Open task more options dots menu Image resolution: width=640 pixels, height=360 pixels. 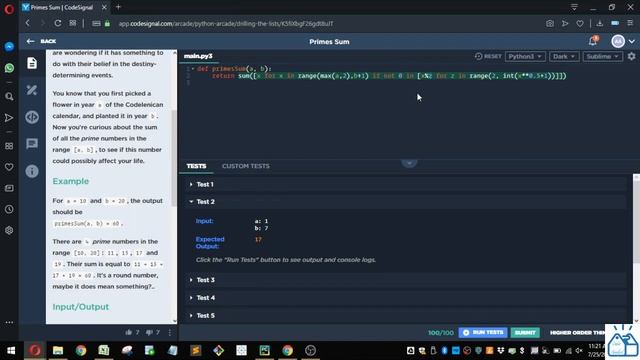point(170,333)
